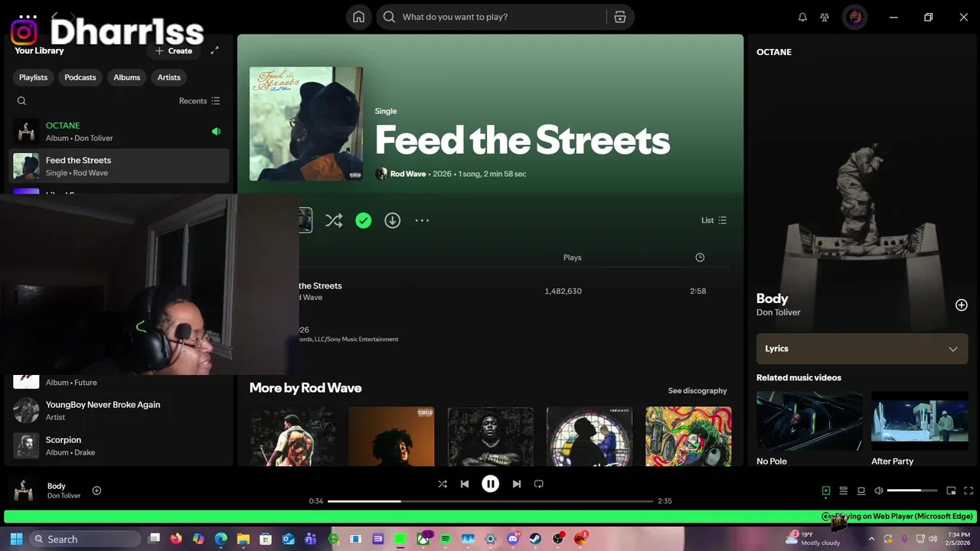Open the Windows Start menu
The width and height of the screenshot is (980, 551).
tap(16, 539)
